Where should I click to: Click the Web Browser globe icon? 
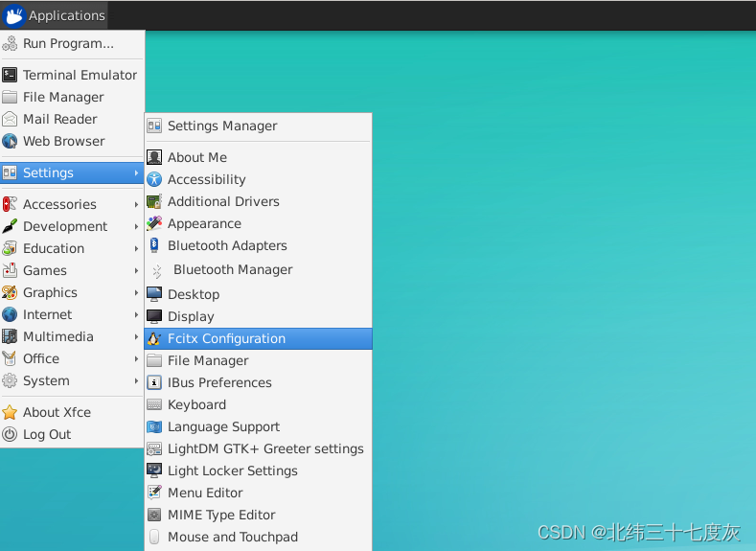tap(10, 141)
